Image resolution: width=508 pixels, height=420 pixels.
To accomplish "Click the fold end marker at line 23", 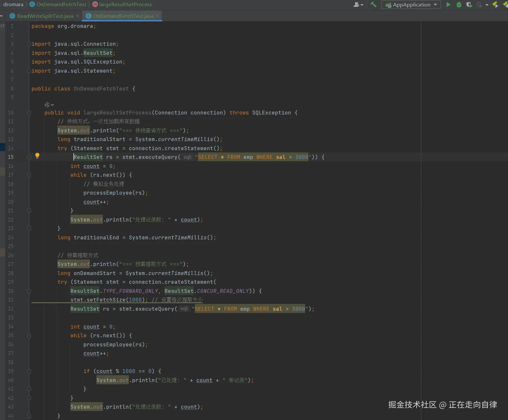I will point(29,229).
